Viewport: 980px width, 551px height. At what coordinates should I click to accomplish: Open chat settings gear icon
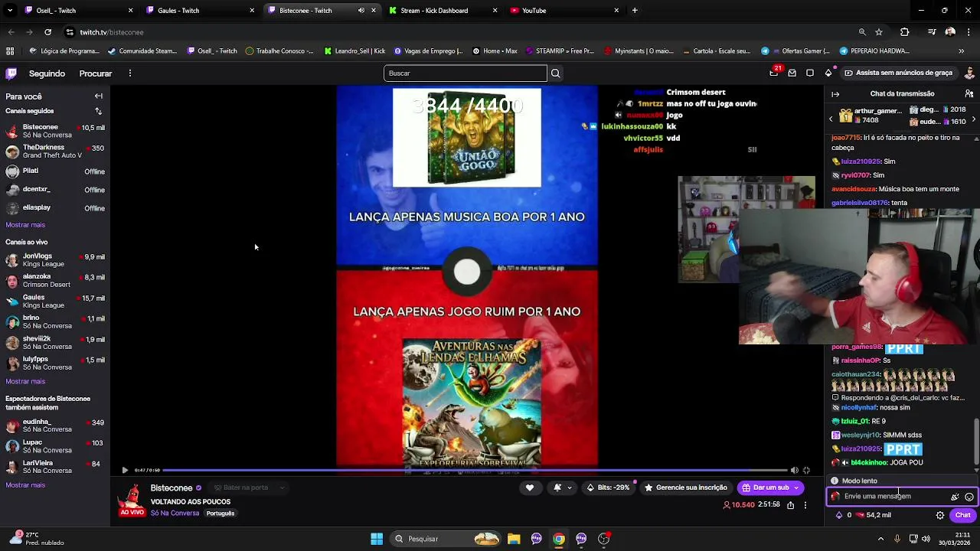pyautogui.click(x=940, y=516)
